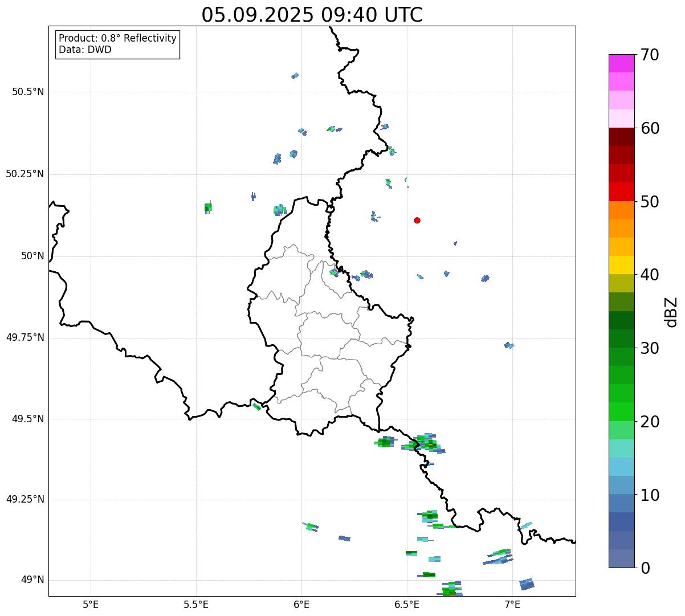The image size is (685, 616).
Task: Click the 49°N latitude axis label
Action: point(32,580)
